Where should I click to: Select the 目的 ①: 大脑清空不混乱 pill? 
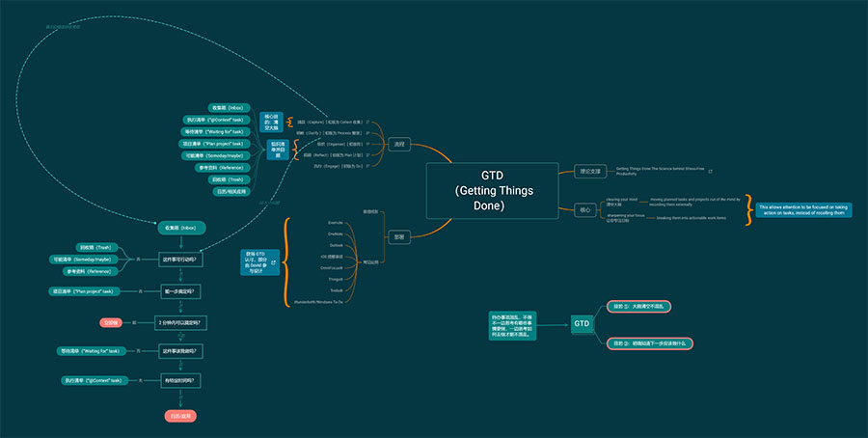click(x=638, y=306)
